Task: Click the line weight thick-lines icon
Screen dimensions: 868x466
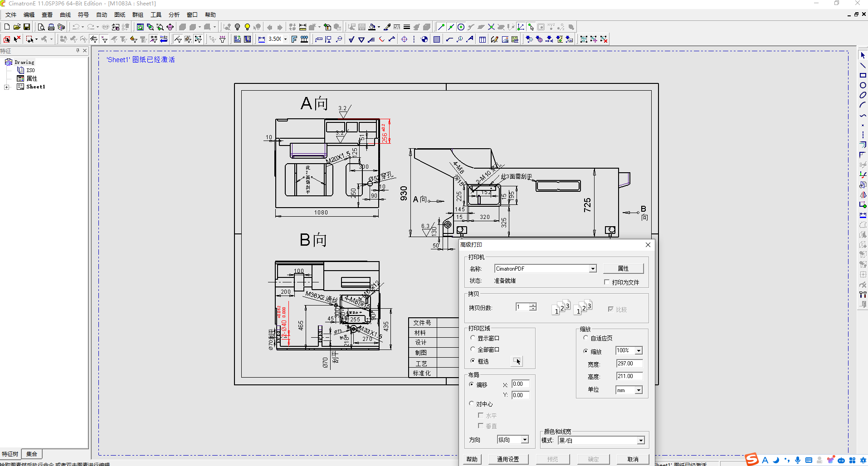Action: 407,27
